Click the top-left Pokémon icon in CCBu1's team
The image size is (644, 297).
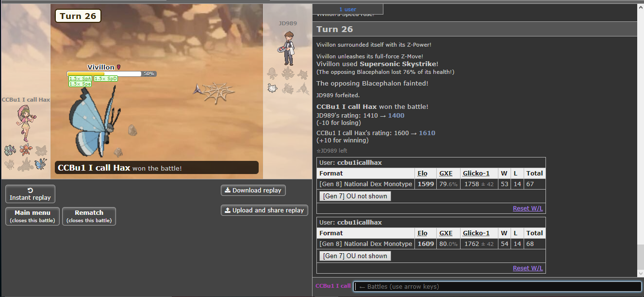coord(10,150)
